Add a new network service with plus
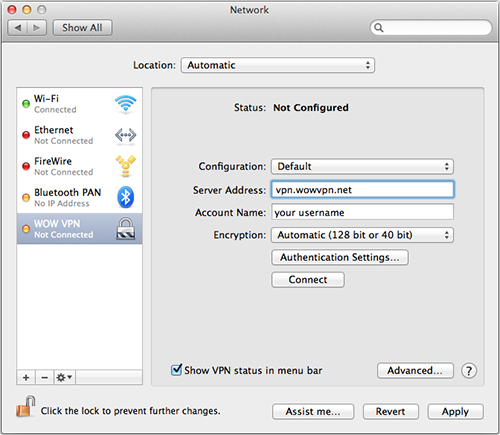This screenshot has height=435, width=500. [26, 377]
